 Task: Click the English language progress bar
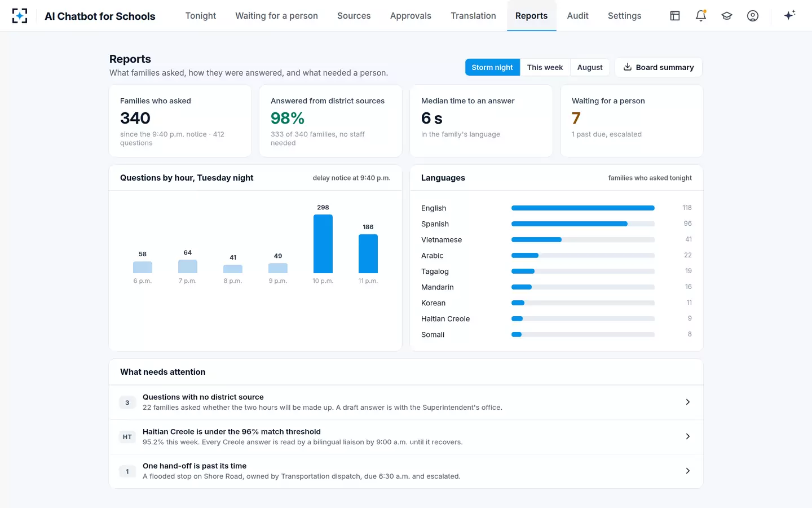[x=583, y=208]
